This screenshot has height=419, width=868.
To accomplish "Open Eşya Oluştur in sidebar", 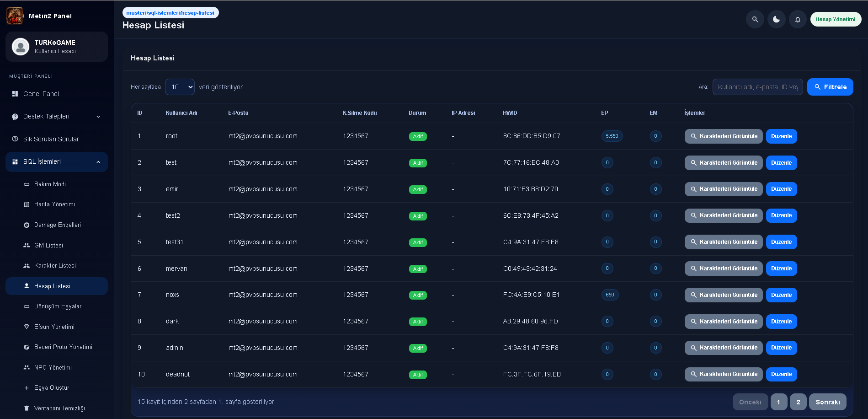I will point(57,388).
